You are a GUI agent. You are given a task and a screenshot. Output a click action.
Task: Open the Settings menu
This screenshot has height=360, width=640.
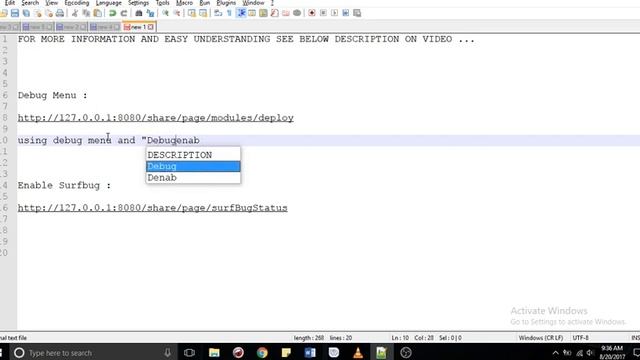(x=138, y=3)
